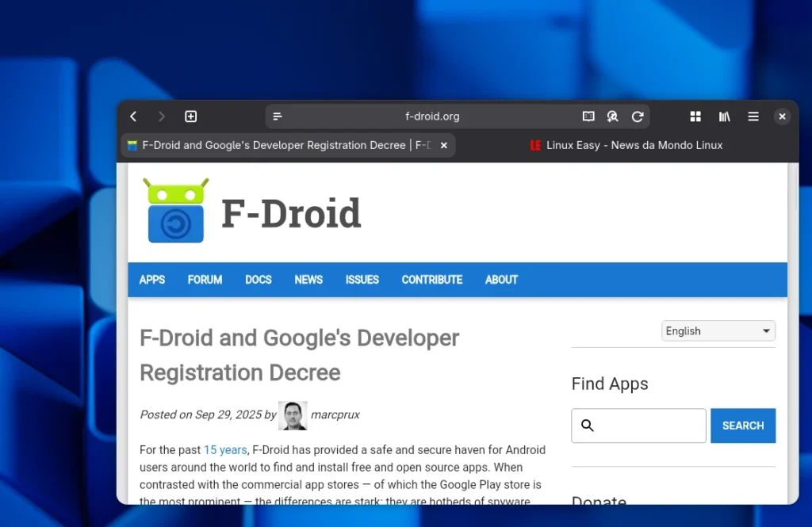Open a new browser tab
The height and width of the screenshot is (527, 812).
click(190, 116)
